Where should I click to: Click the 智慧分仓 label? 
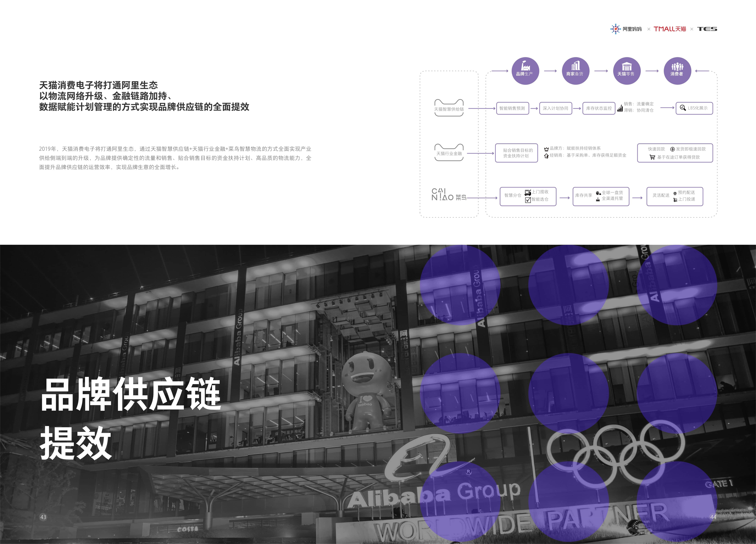(513, 195)
